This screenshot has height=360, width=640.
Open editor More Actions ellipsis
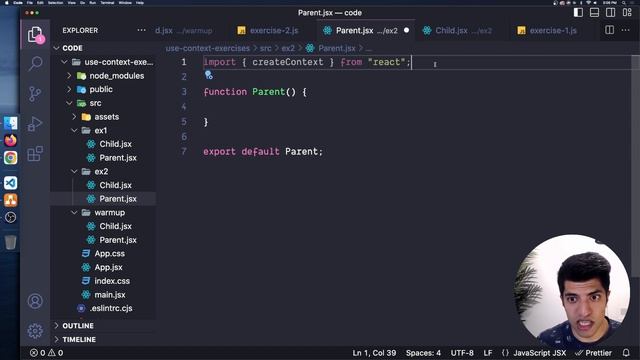pyautogui.click(x=625, y=30)
